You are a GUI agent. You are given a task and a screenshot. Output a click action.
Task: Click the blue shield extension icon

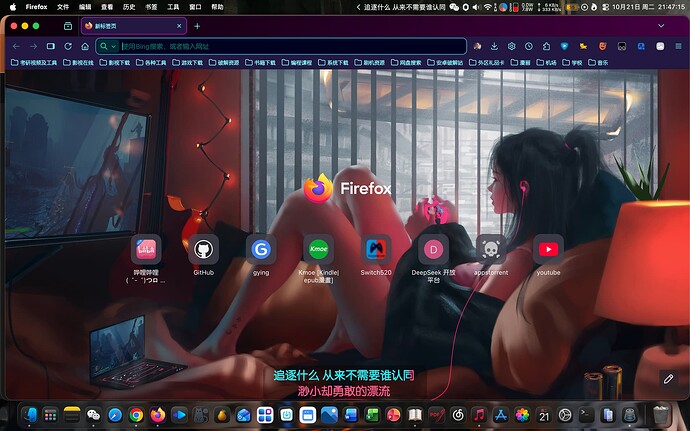(x=565, y=46)
